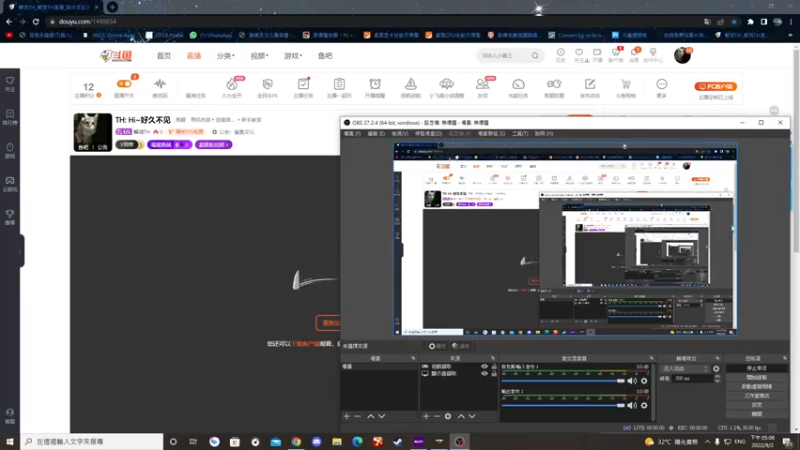
Task: Open the creator center lightbulb icon
Action: 653,55
